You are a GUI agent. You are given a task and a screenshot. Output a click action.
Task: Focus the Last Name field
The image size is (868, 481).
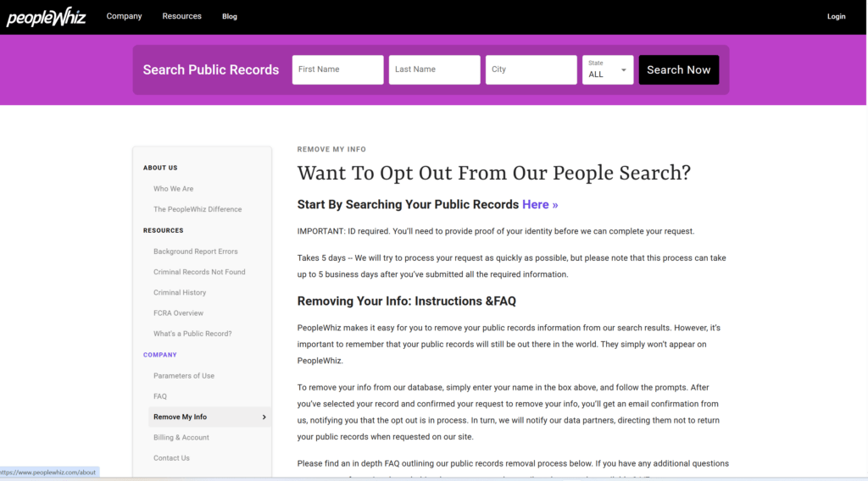pos(435,69)
